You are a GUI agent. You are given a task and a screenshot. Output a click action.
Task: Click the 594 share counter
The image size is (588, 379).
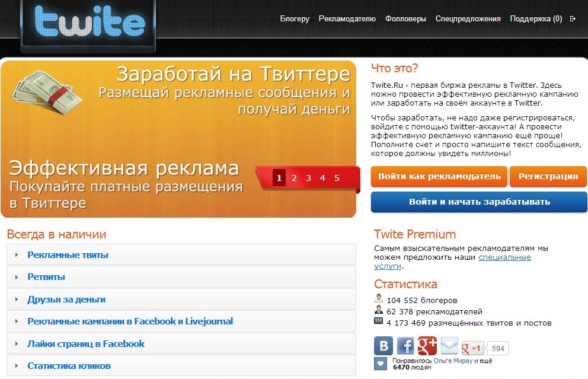coord(498,348)
